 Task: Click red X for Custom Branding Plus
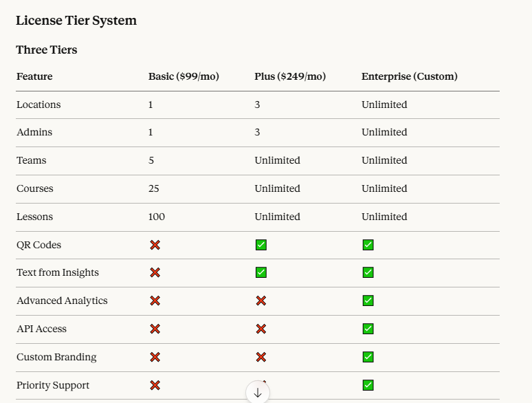[261, 357]
